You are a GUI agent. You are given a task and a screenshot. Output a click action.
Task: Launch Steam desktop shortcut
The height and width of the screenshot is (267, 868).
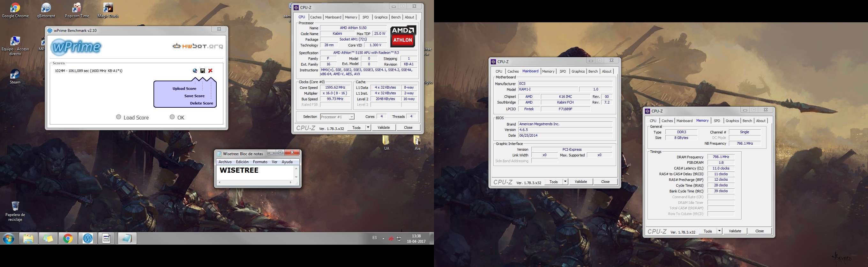15,77
